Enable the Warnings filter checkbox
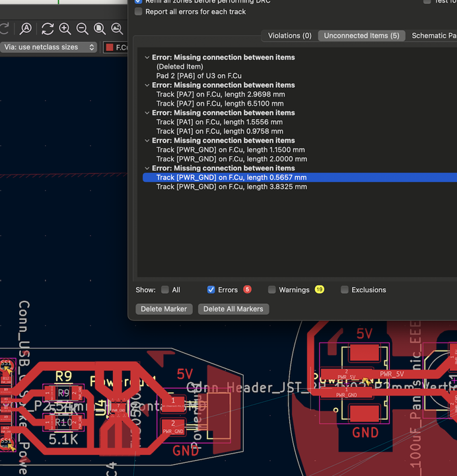This screenshot has width=457, height=476. (271, 290)
